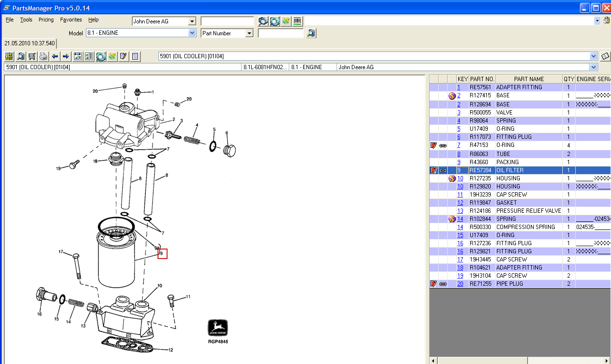This screenshot has width=611, height=364.
Task: Click the note-with-pencil icon in toolbar
Action: pyautogui.click(x=124, y=56)
